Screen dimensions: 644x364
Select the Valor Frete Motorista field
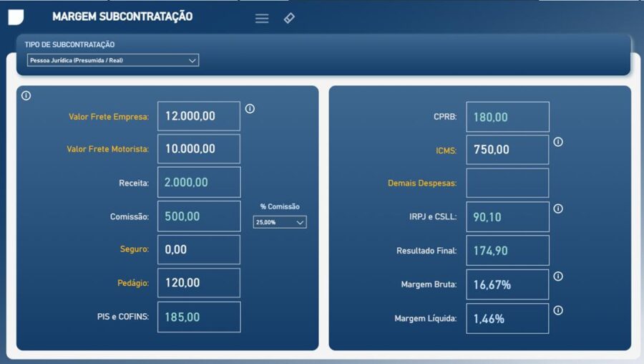(199, 149)
